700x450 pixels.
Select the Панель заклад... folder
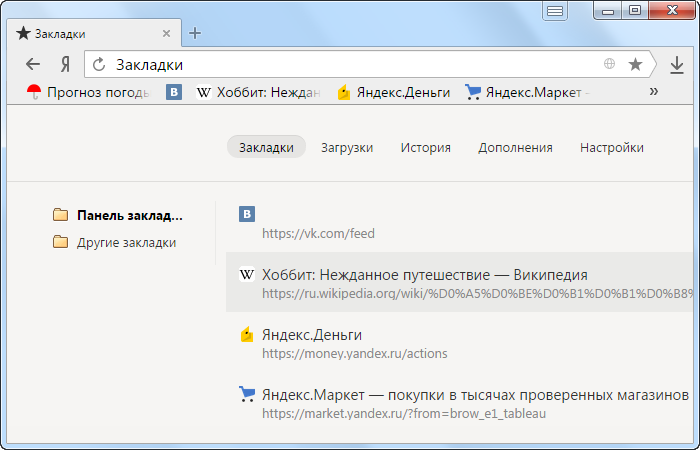118,215
